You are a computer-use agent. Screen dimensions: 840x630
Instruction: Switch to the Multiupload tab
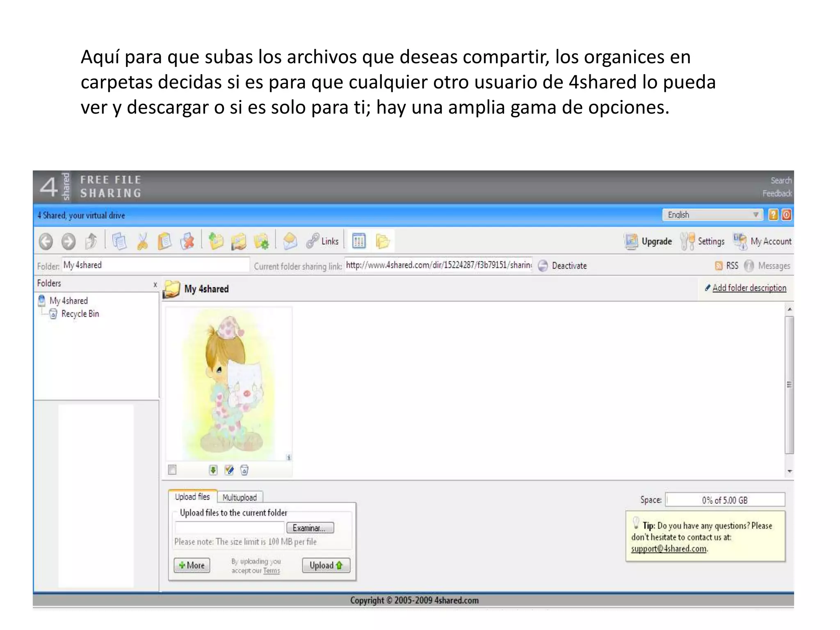[x=240, y=498]
